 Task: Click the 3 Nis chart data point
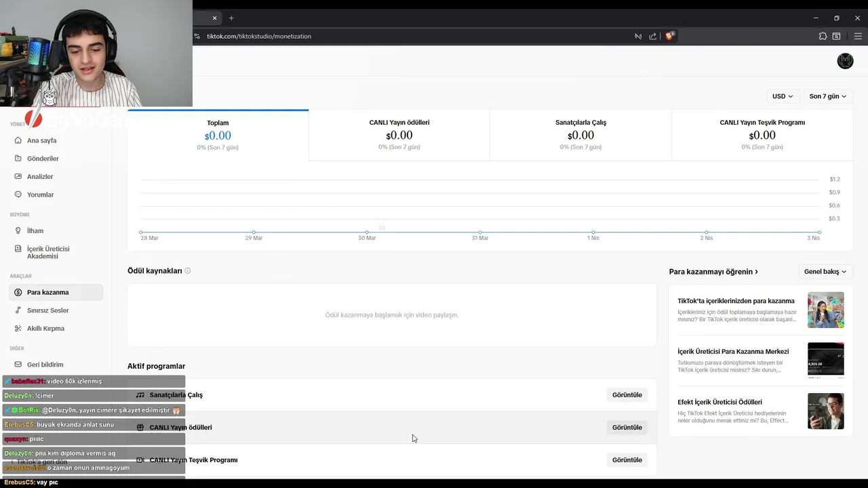819,232
